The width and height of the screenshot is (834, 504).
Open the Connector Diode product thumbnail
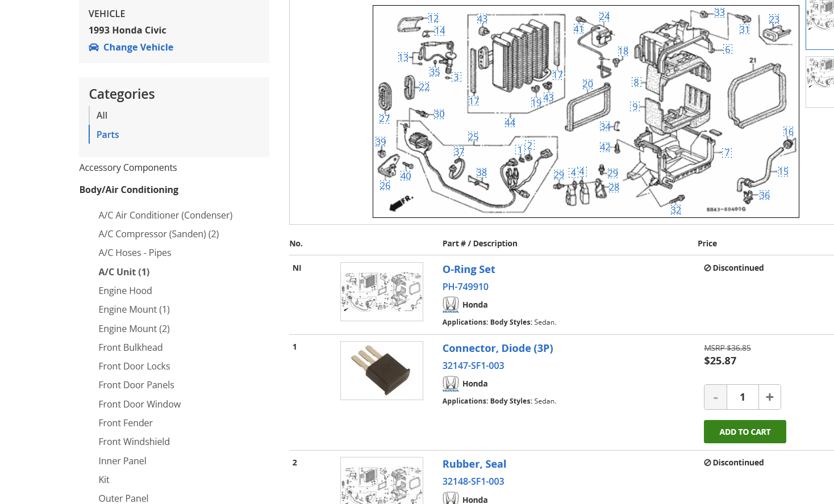[381, 371]
